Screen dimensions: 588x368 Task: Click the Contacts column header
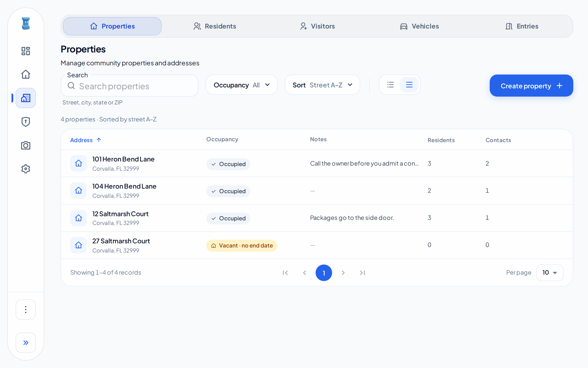point(498,140)
